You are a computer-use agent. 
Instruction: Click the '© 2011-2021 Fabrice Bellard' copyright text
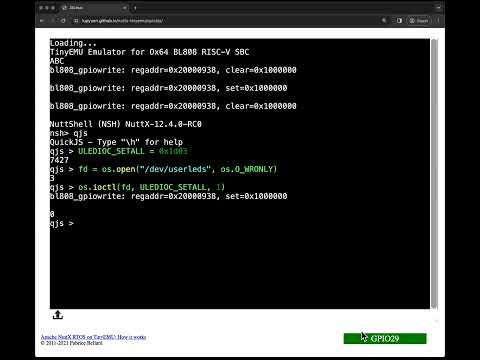coord(72,343)
